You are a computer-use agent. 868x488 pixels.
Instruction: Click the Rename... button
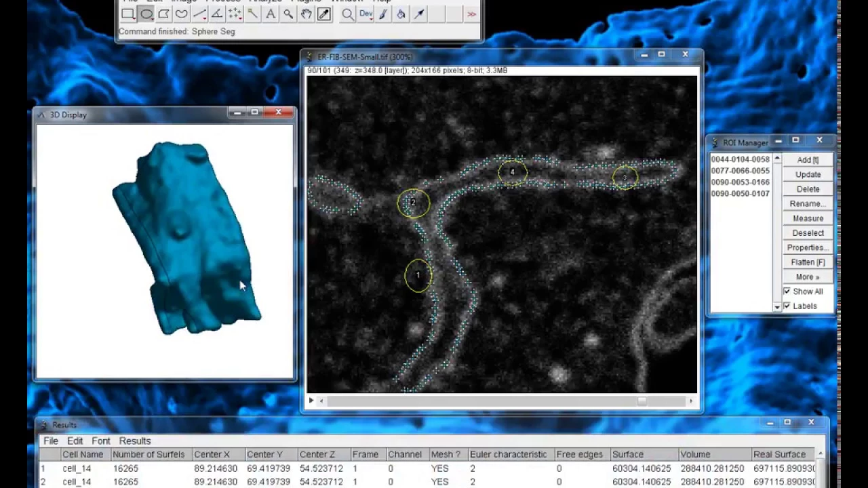click(x=808, y=203)
